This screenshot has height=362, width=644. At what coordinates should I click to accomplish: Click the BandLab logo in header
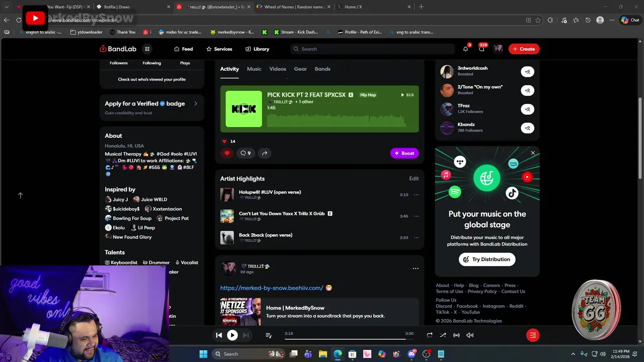pos(118,49)
